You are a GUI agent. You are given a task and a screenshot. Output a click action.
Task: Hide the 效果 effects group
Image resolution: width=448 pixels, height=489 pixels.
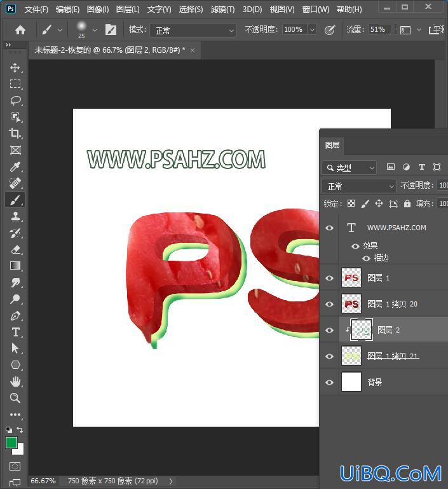355,246
